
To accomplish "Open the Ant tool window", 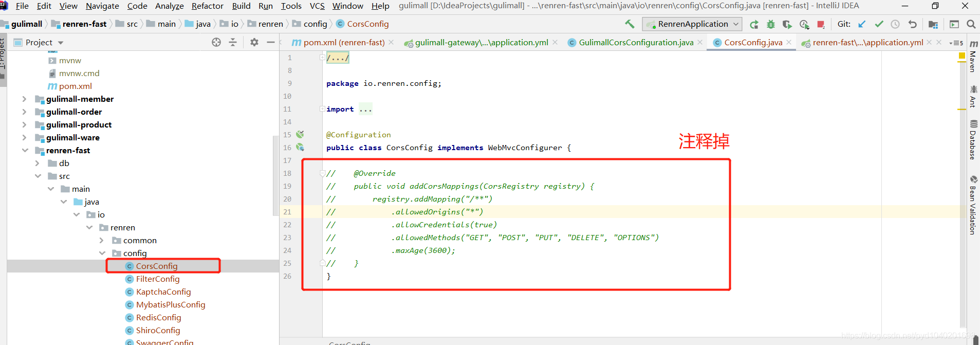I will [973, 97].
